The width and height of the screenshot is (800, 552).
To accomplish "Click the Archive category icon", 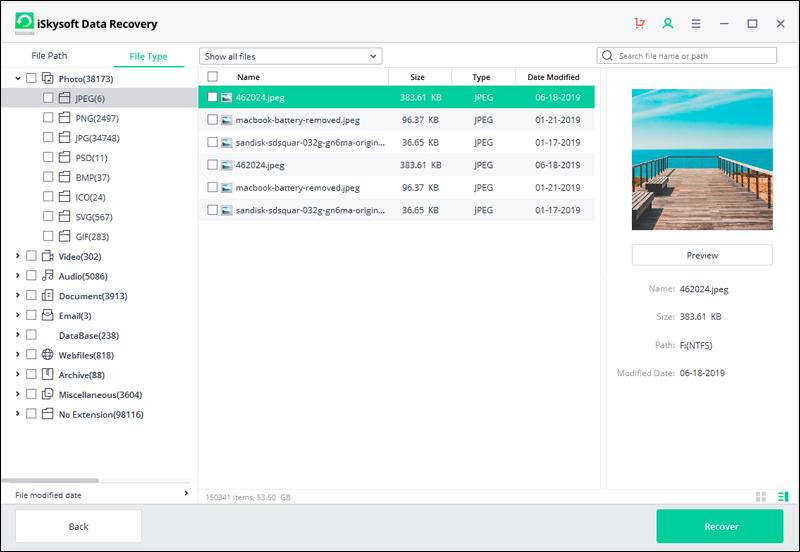I will point(47,374).
